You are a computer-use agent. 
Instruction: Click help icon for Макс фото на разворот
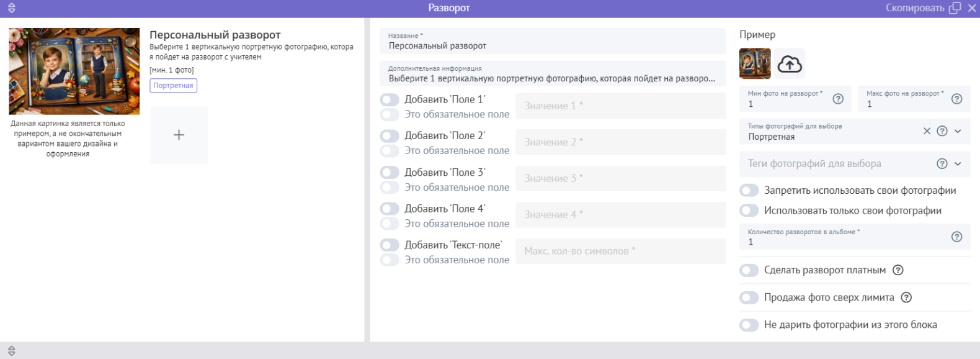click(956, 99)
